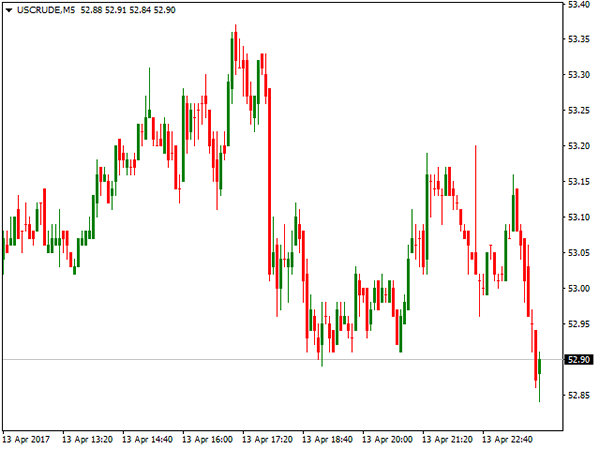Click the 13 Apr 20:00 time label
The image size is (600, 450).
tap(387, 439)
